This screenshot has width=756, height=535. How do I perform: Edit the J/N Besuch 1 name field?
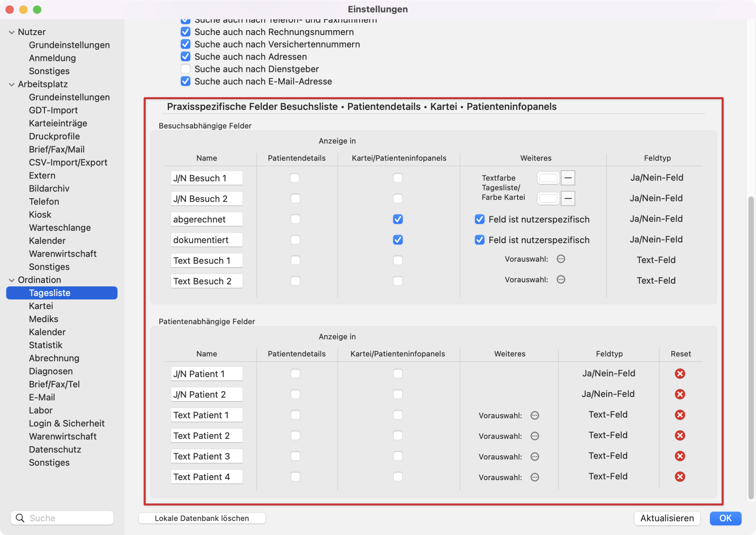point(206,178)
